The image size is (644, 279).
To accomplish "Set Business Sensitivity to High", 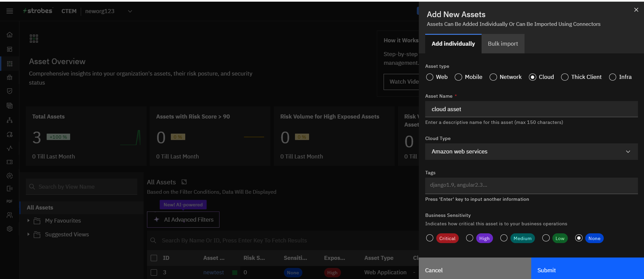I will click(x=469, y=238).
